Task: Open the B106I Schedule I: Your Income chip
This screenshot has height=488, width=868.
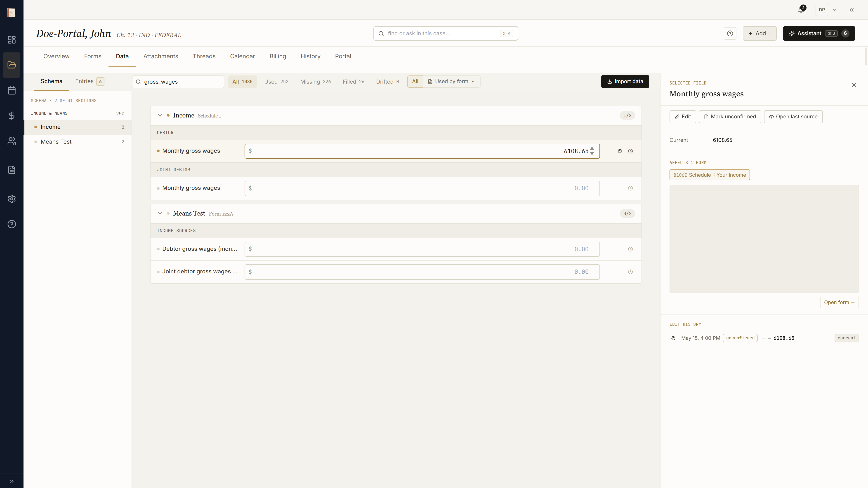Action: [710, 175]
